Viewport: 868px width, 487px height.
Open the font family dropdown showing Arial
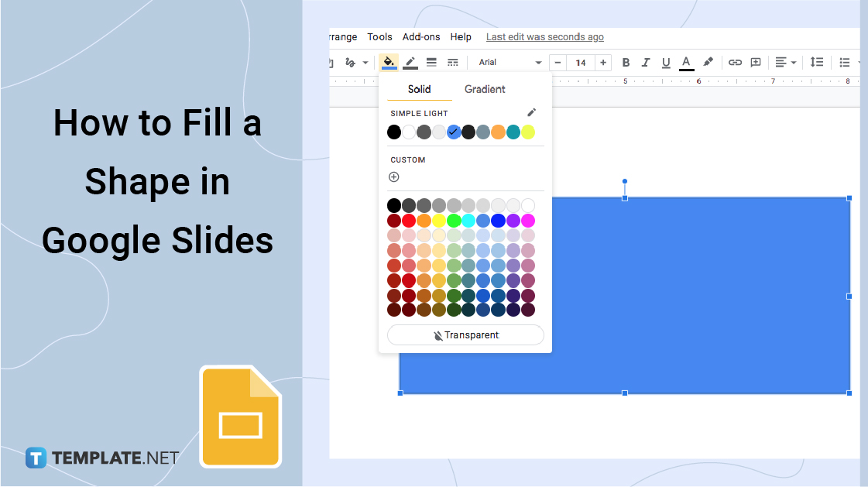coord(507,62)
